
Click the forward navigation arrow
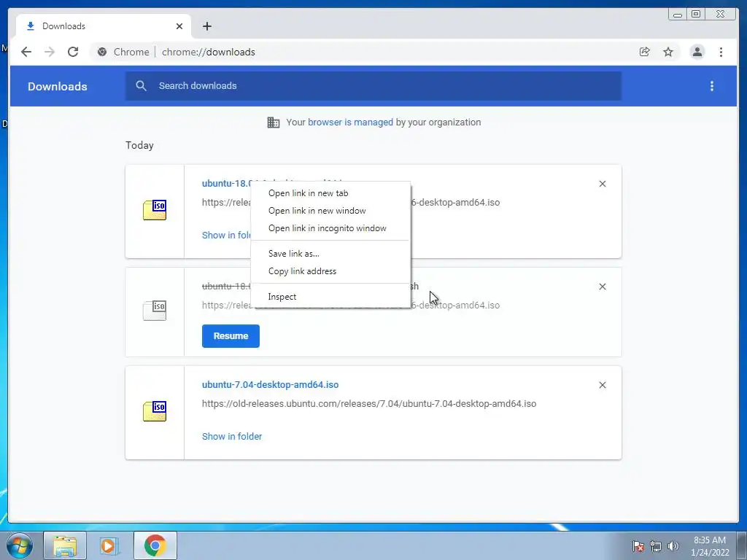pos(50,52)
